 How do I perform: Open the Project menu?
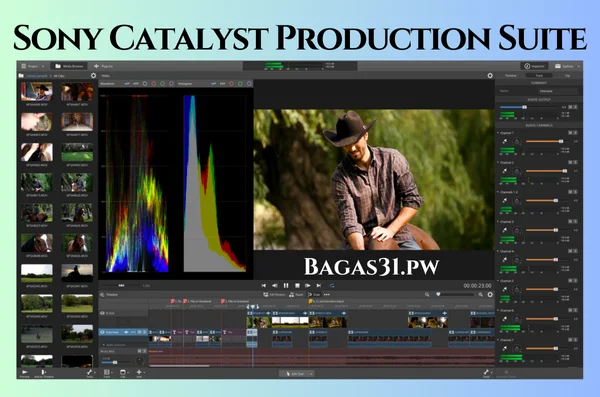32,66
